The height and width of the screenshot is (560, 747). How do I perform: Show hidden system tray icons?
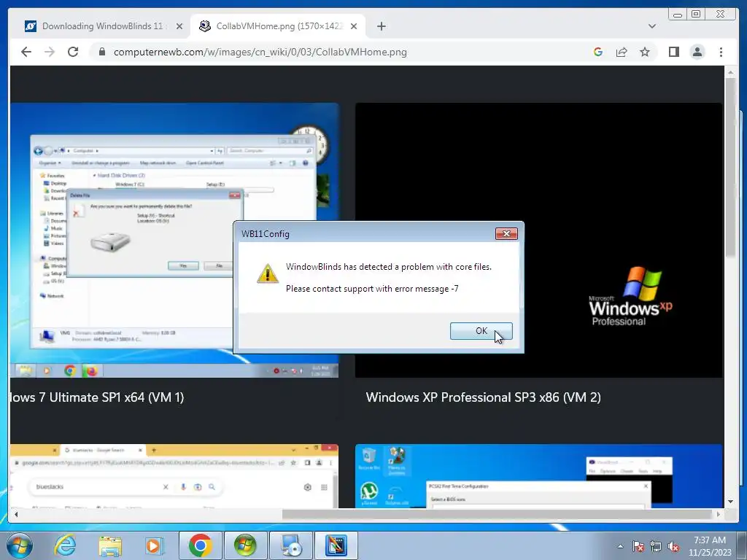620,546
